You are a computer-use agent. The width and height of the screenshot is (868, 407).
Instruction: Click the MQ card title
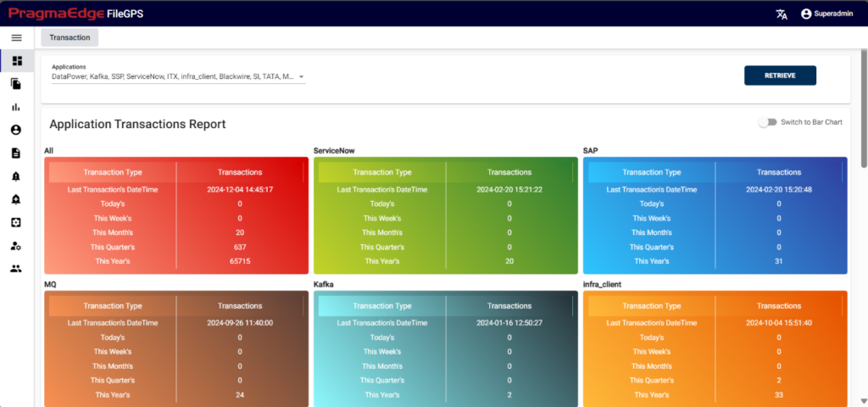point(50,284)
